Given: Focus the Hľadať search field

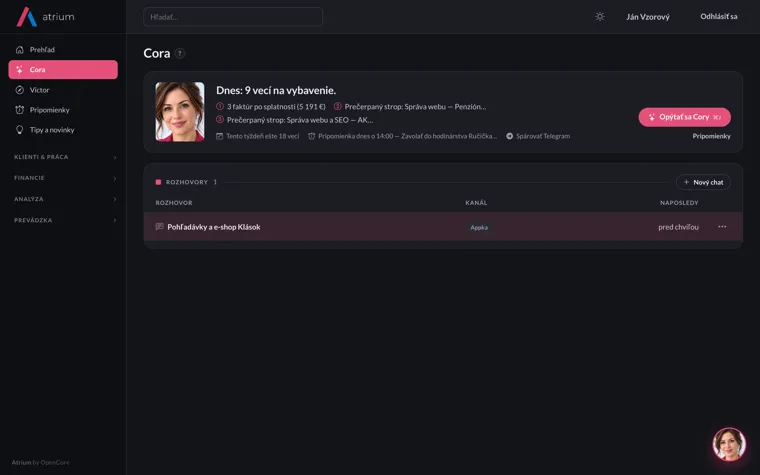Looking at the screenshot, I should (x=233, y=17).
